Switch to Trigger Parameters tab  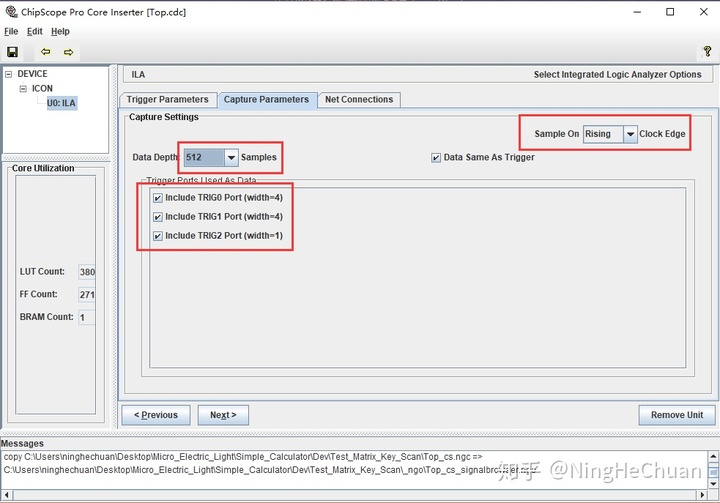[167, 100]
